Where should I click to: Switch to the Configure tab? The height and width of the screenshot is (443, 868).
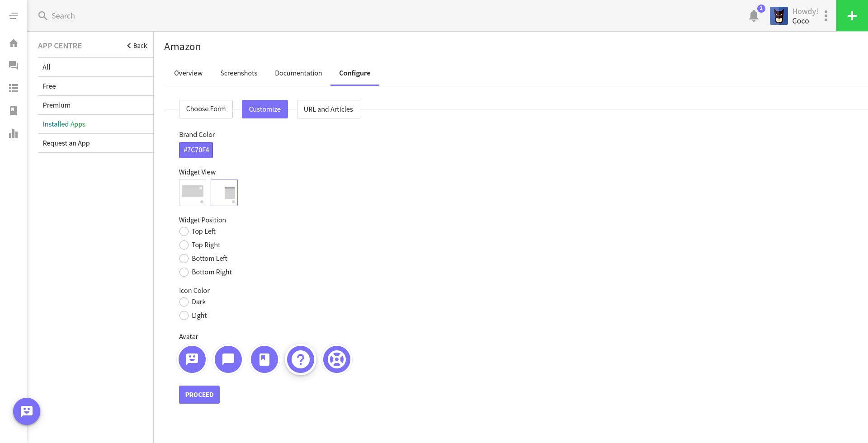click(355, 73)
